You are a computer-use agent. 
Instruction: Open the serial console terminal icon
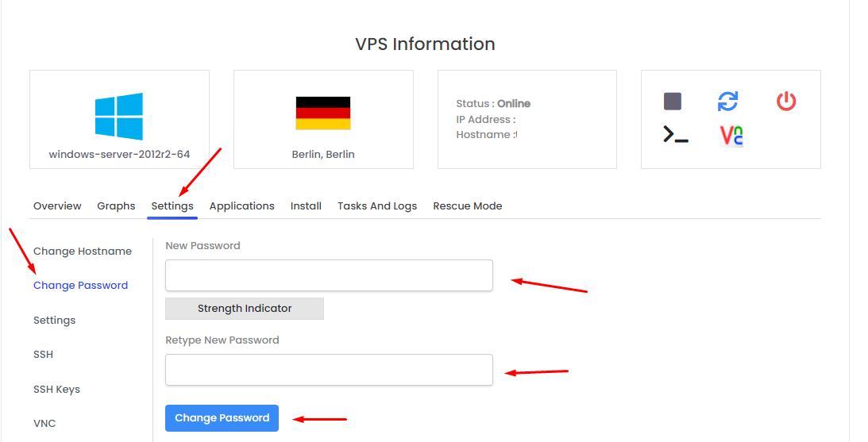(675, 135)
